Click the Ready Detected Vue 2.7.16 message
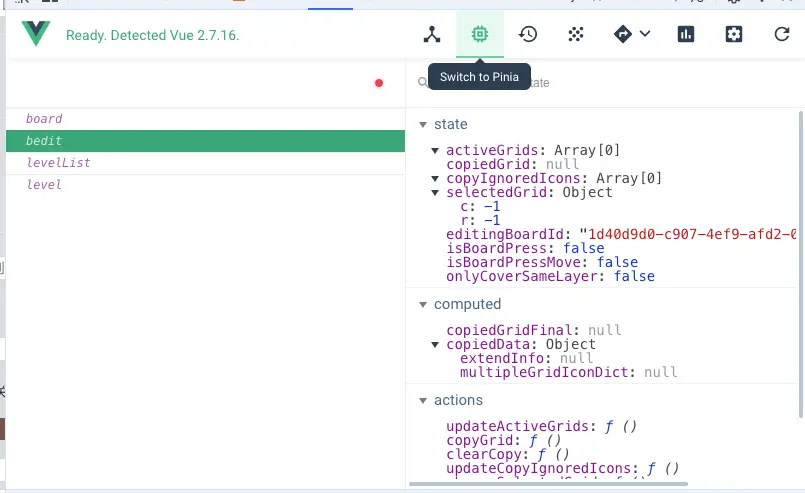Image resolution: width=805 pixels, height=493 pixels. click(x=152, y=35)
